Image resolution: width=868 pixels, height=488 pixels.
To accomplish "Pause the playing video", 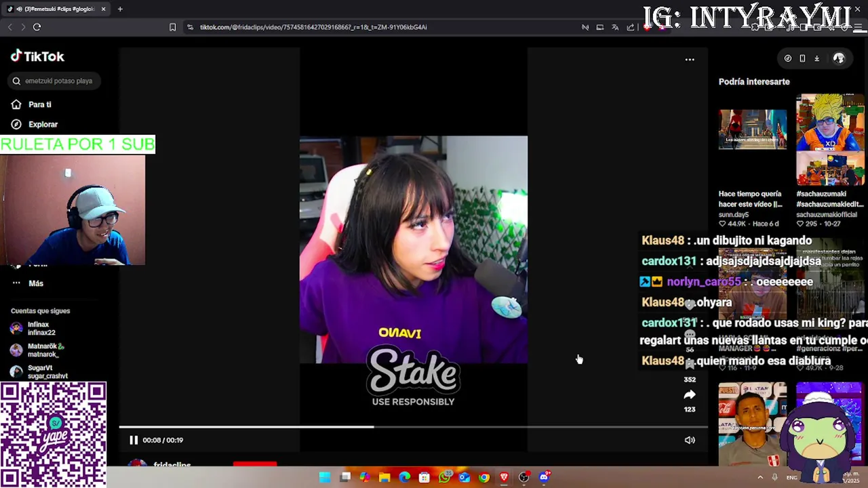I will (134, 440).
